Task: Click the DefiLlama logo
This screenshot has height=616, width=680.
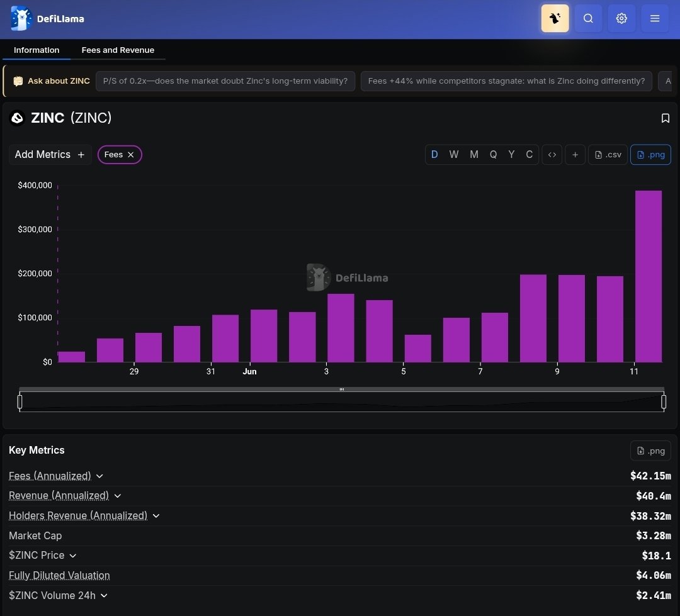Action: point(47,19)
